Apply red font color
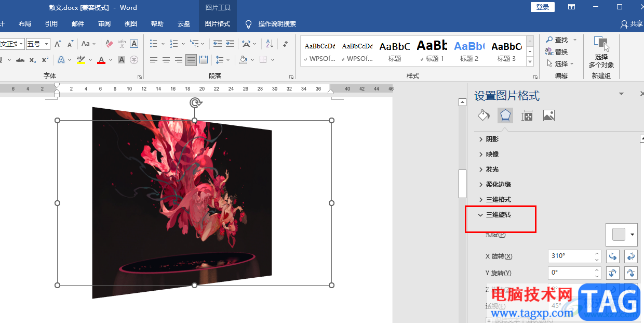This screenshot has height=323, width=644. (101, 60)
